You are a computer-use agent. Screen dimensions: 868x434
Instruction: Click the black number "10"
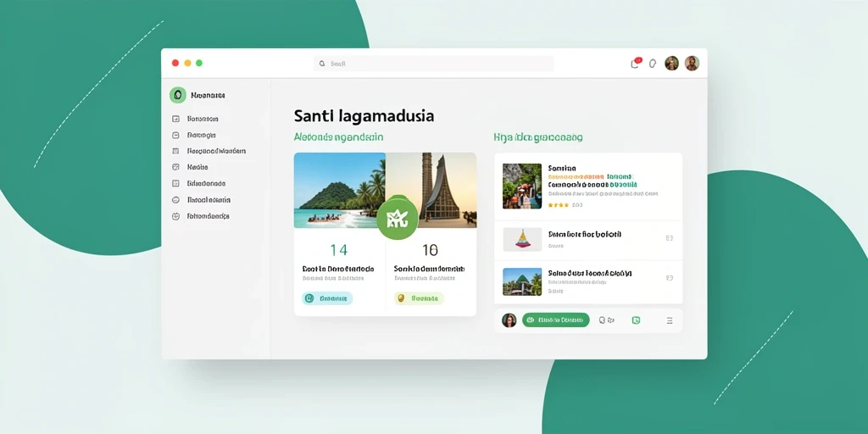click(430, 250)
